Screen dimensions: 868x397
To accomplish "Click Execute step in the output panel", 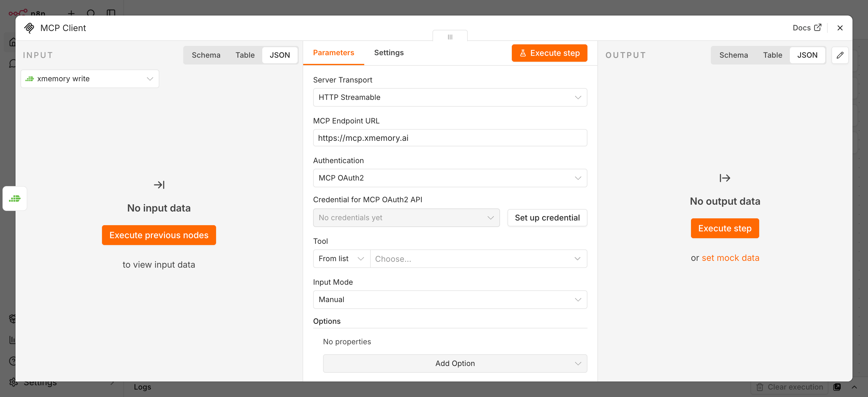I will 724,228.
